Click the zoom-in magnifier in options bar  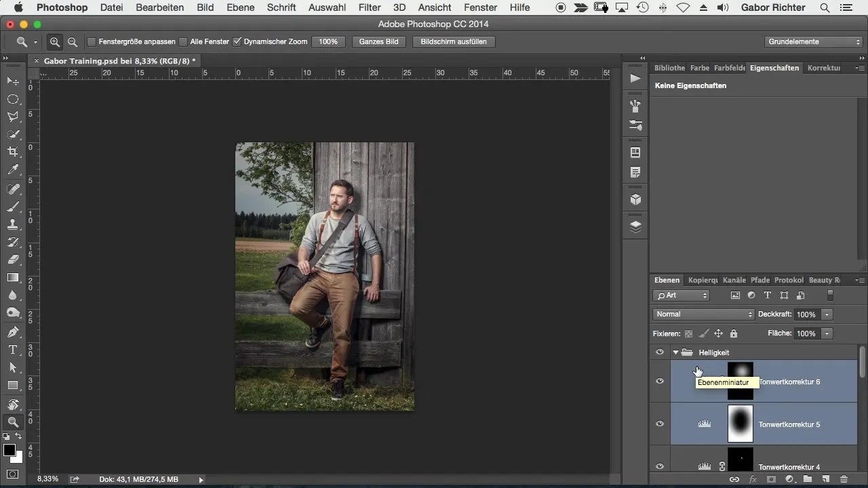pyautogui.click(x=55, y=41)
